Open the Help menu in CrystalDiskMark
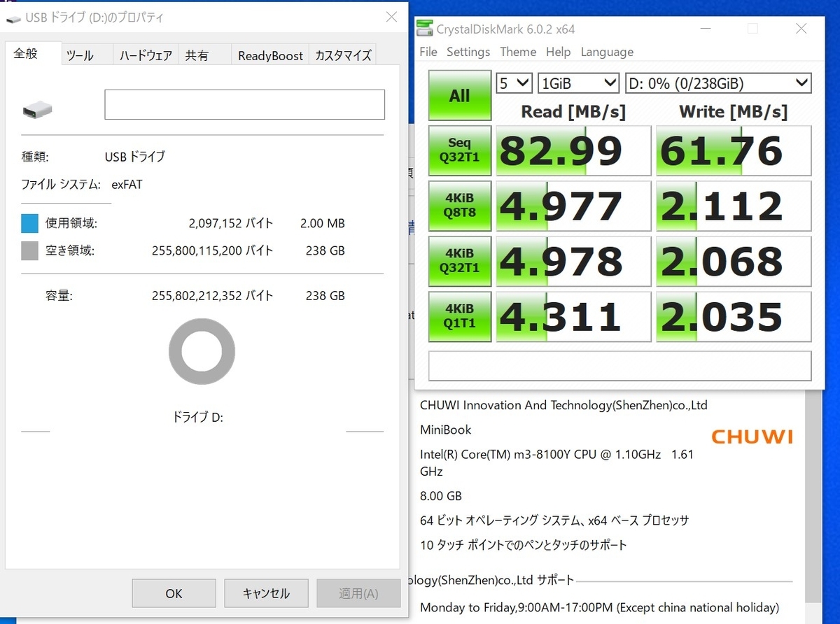Viewport: 840px width, 624px height. click(x=558, y=52)
